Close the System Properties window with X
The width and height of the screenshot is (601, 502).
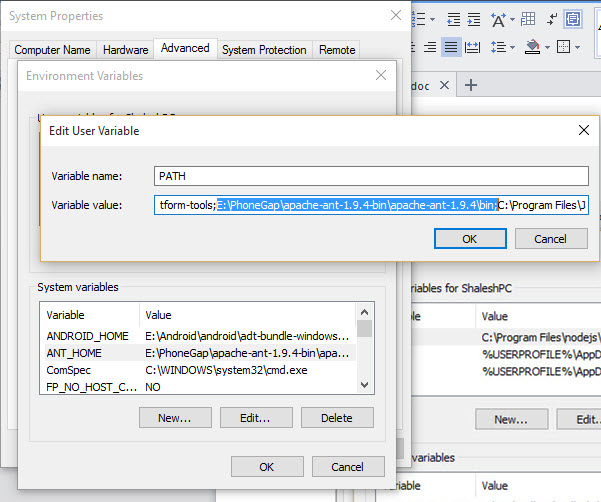tap(396, 15)
